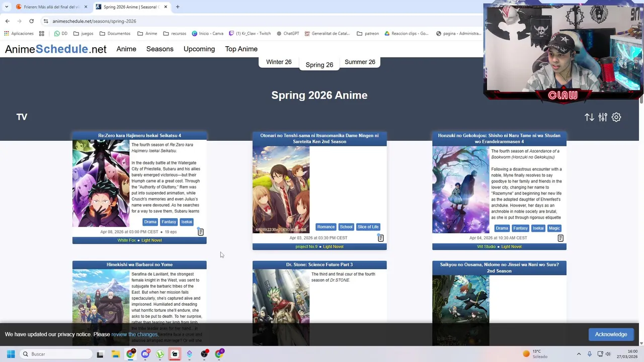Switch to the Summer 26 season tab

click(x=360, y=62)
